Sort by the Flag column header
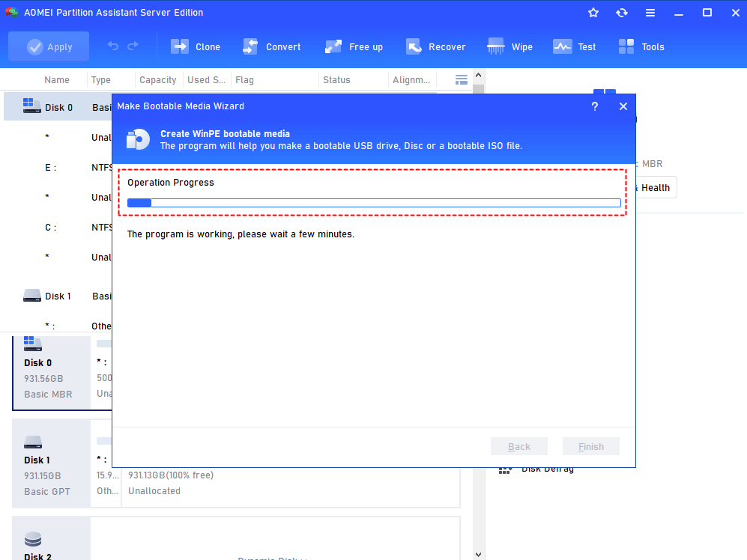Viewport: 747px width, 560px height. tap(244, 80)
